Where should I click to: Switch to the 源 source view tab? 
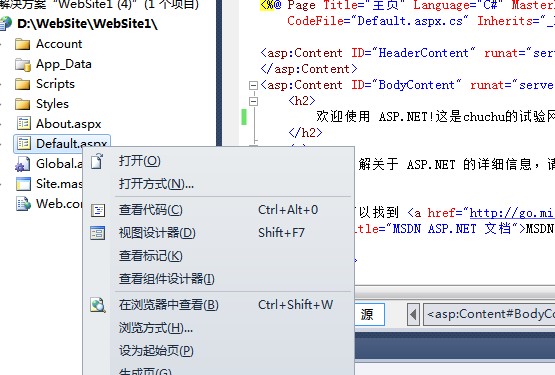point(369,314)
